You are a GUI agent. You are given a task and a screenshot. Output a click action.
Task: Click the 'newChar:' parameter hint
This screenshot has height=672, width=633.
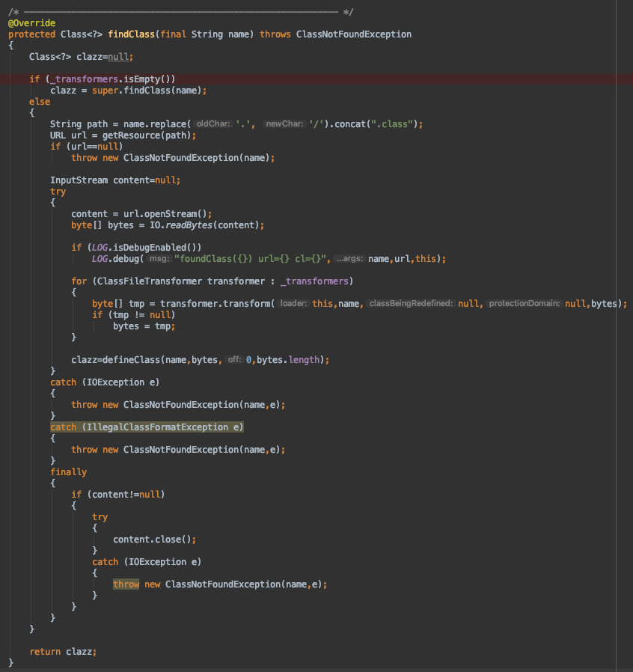click(x=284, y=124)
